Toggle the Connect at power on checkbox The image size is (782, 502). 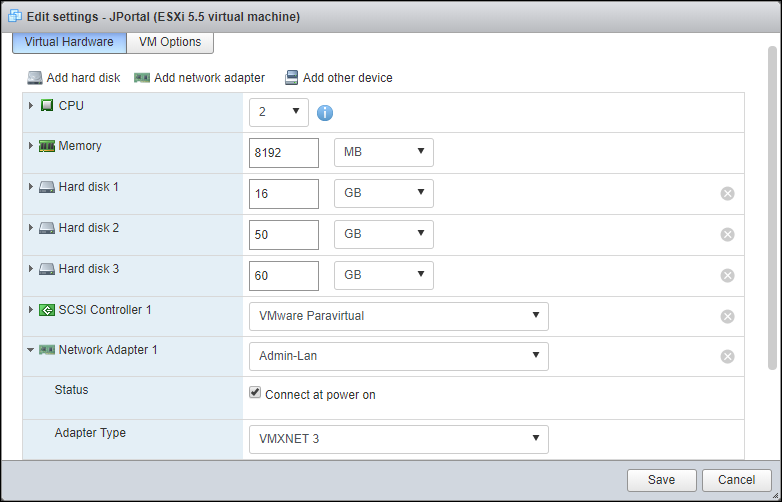[255, 393]
